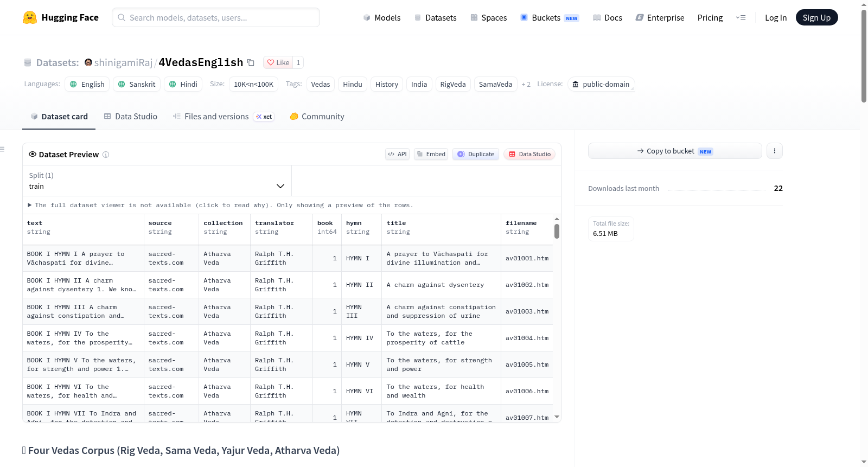Image resolution: width=868 pixels, height=467 pixels.
Task: Open the Docs page
Action: (x=608, y=17)
